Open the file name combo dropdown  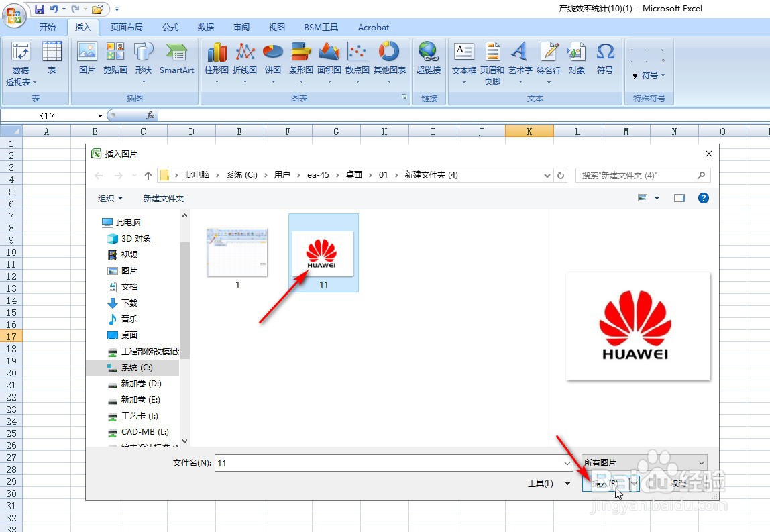point(567,463)
